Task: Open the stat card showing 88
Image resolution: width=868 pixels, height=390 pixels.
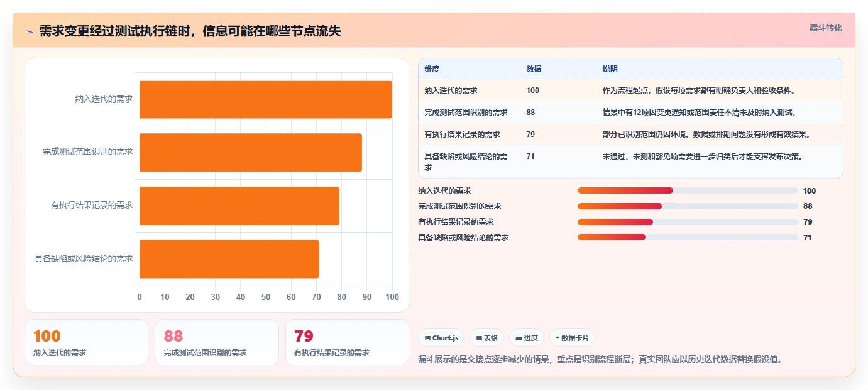Action: (216, 342)
